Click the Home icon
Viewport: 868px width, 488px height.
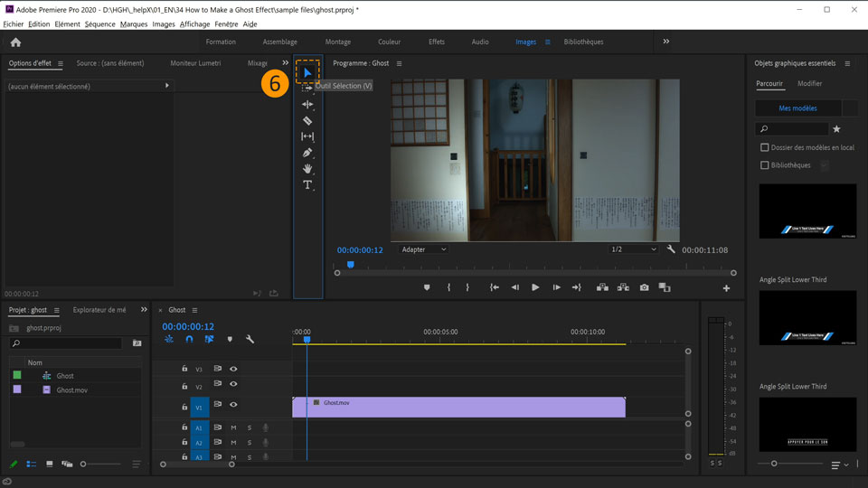click(15, 42)
